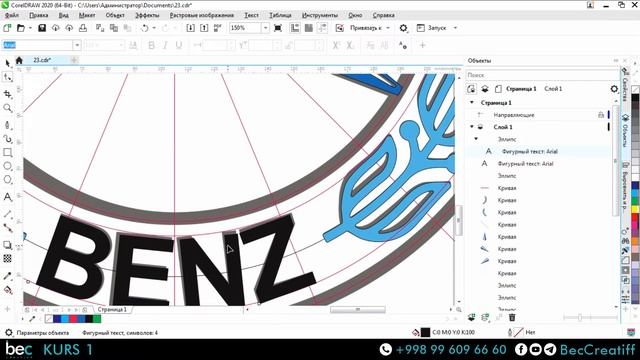Screen dimensions: 640x360
Task: Pick the red swatch in document palette
Action: 73,319
